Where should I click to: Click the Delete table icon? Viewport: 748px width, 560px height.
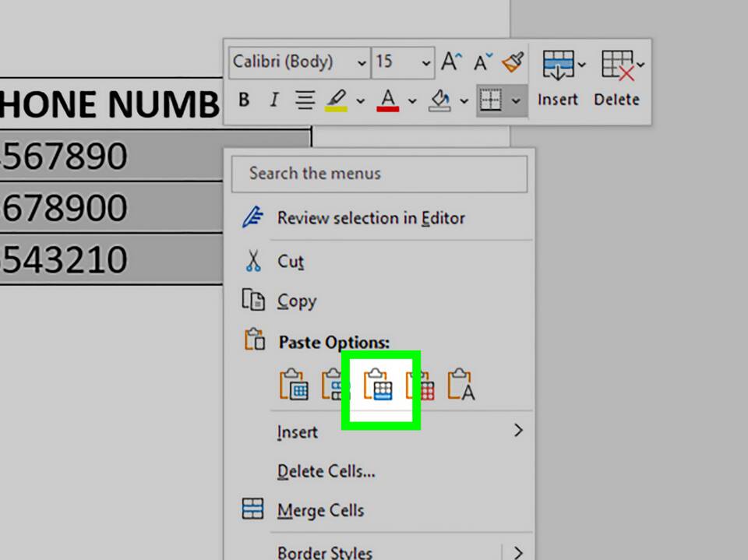click(x=617, y=65)
